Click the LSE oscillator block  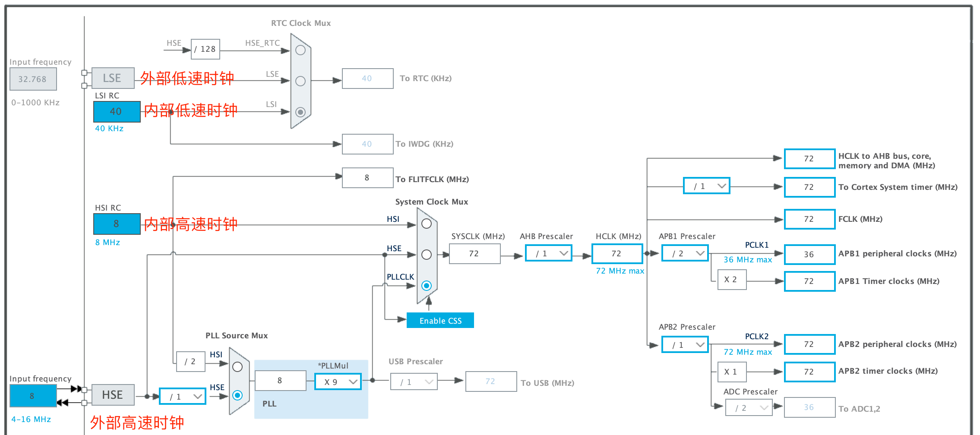[x=113, y=78]
